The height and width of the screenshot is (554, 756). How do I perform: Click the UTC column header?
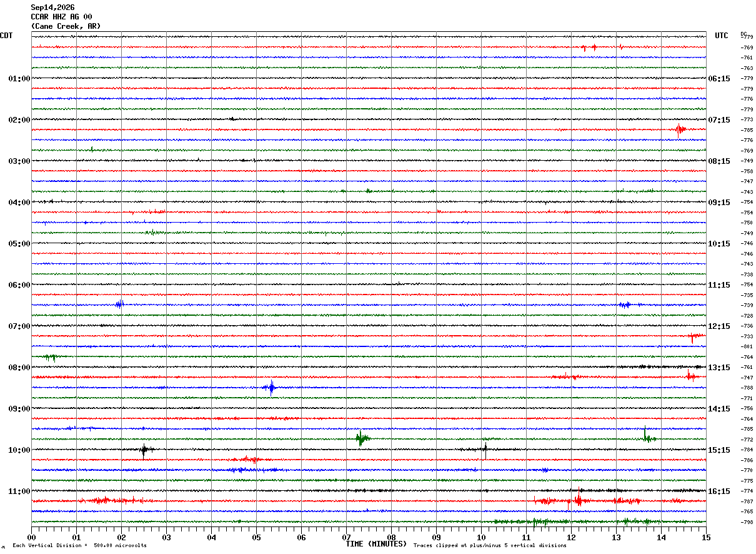point(722,36)
